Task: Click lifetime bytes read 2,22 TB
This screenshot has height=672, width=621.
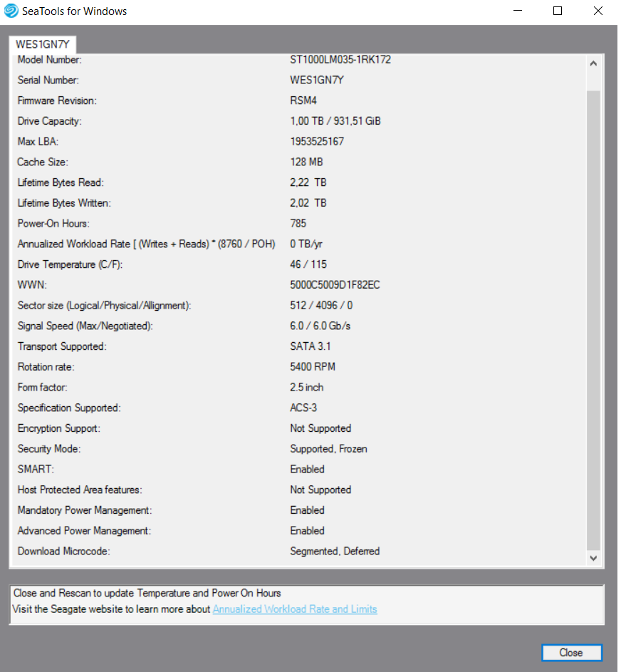Action: (x=308, y=182)
